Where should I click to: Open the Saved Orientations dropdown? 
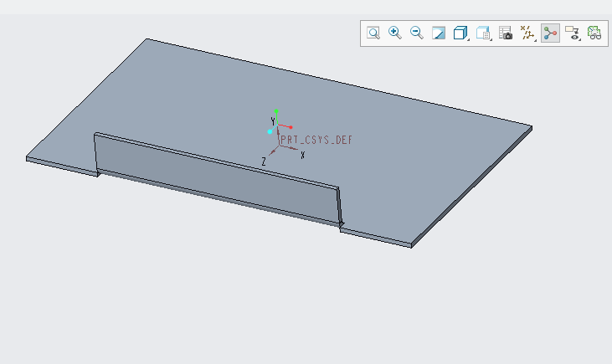tap(484, 33)
